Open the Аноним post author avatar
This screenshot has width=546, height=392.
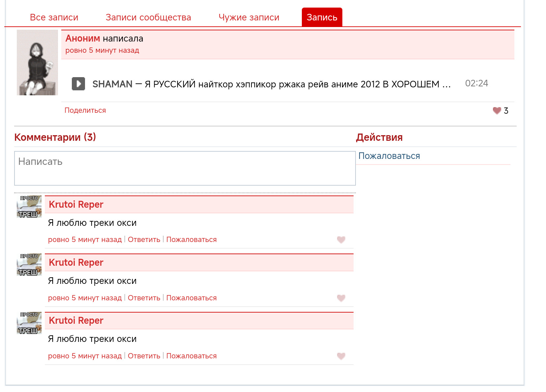tap(37, 63)
